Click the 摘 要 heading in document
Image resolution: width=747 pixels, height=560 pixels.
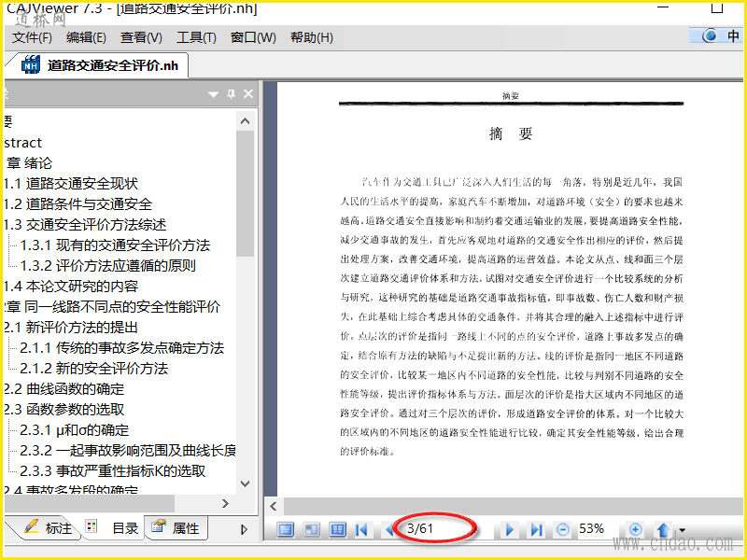(x=511, y=133)
